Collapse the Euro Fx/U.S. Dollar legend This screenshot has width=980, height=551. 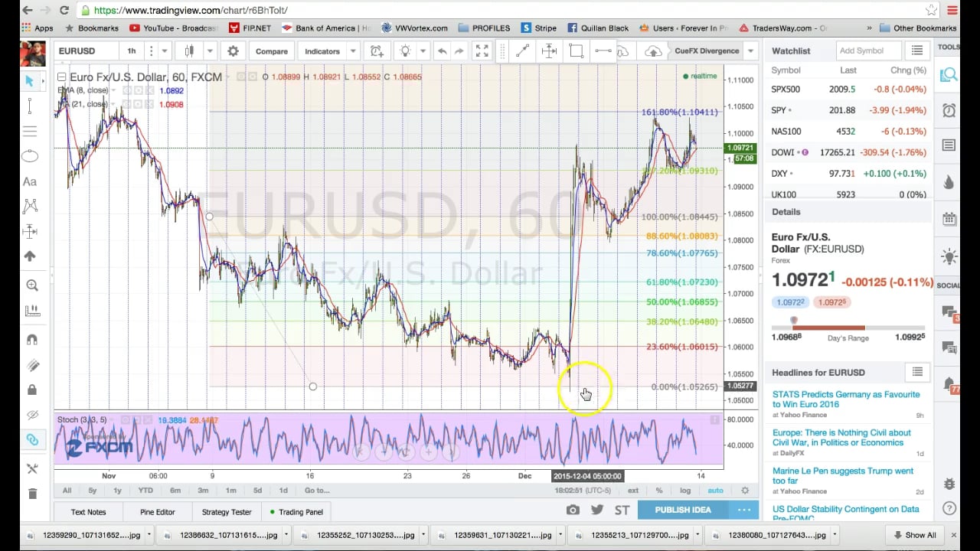[x=61, y=77]
